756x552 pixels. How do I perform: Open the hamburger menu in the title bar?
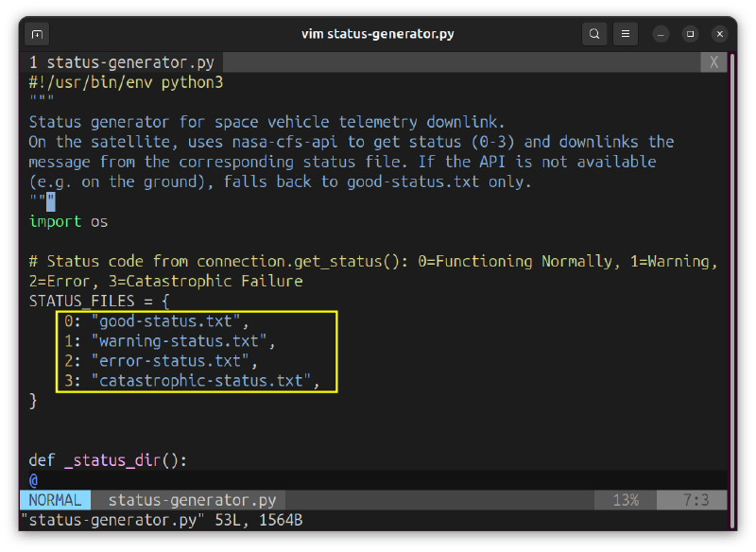626,34
